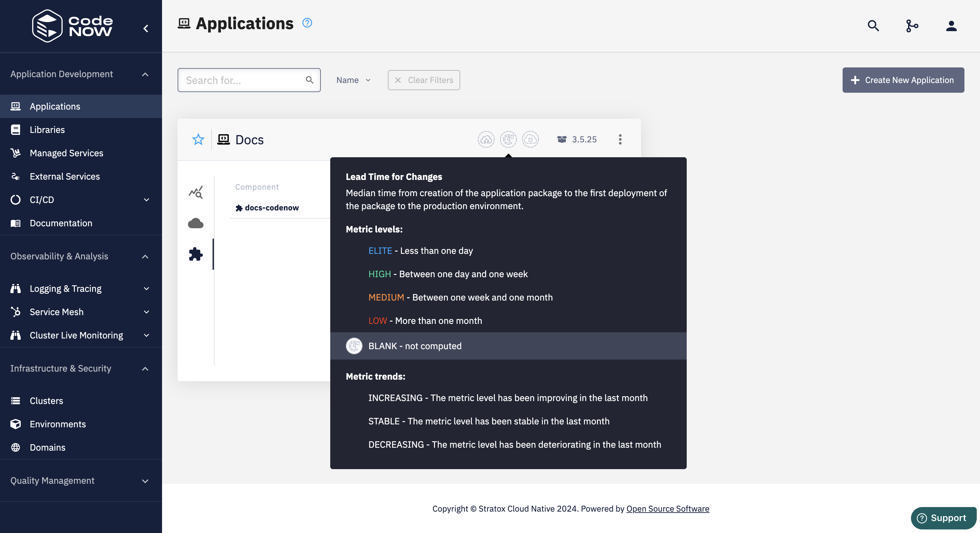This screenshot has height=533, width=980.
Task: Click the third cloud metric icon
Action: point(530,139)
